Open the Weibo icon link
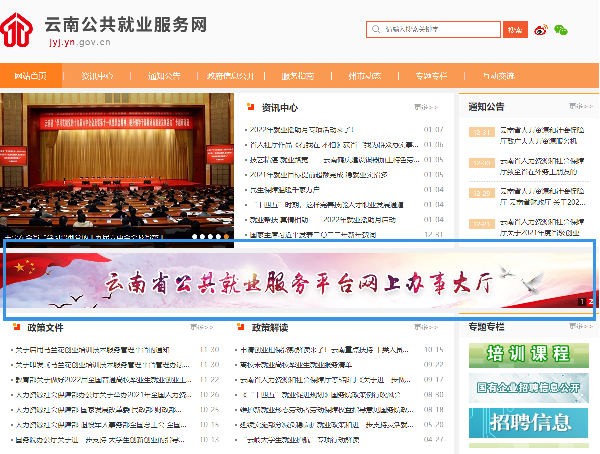The height and width of the screenshot is (454, 600). pos(541,29)
